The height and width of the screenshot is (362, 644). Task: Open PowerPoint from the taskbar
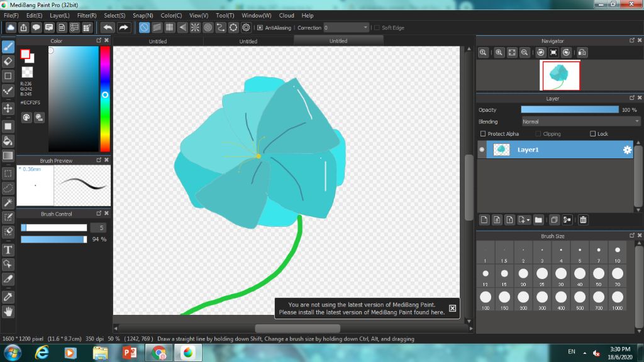coord(130,353)
